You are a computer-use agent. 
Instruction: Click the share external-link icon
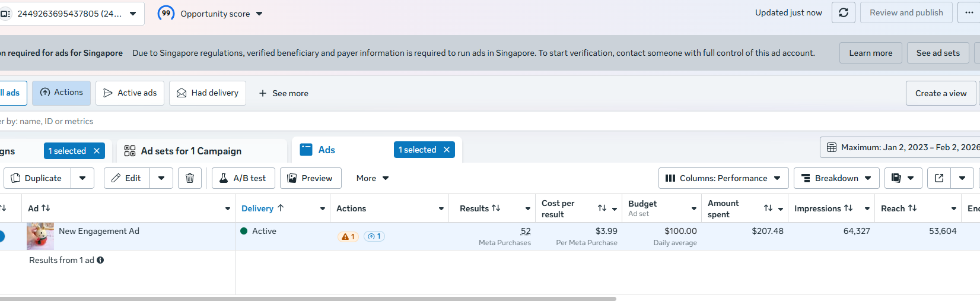click(x=939, y=178)
